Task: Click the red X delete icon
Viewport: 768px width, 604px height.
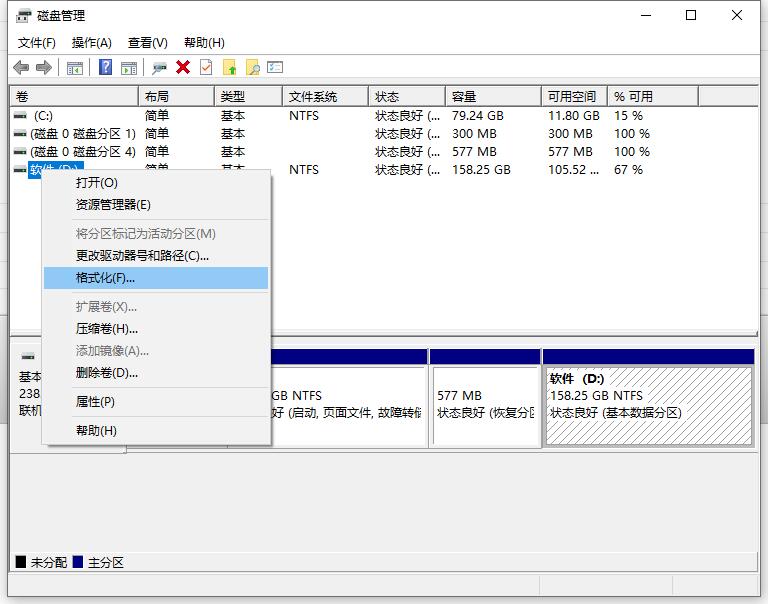Action: (183, 67)
